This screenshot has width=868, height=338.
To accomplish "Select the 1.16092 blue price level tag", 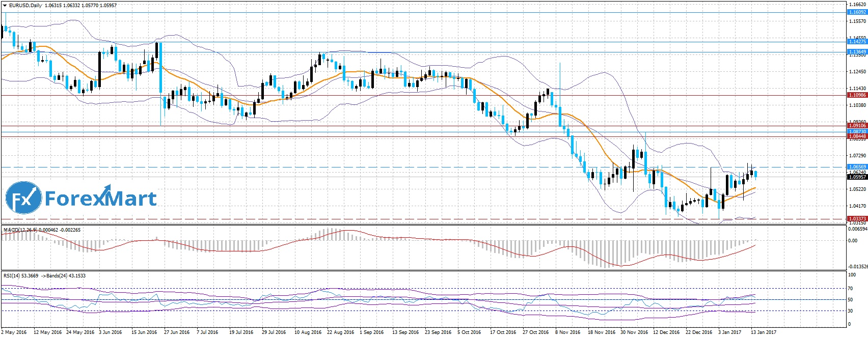I will 857,12.
